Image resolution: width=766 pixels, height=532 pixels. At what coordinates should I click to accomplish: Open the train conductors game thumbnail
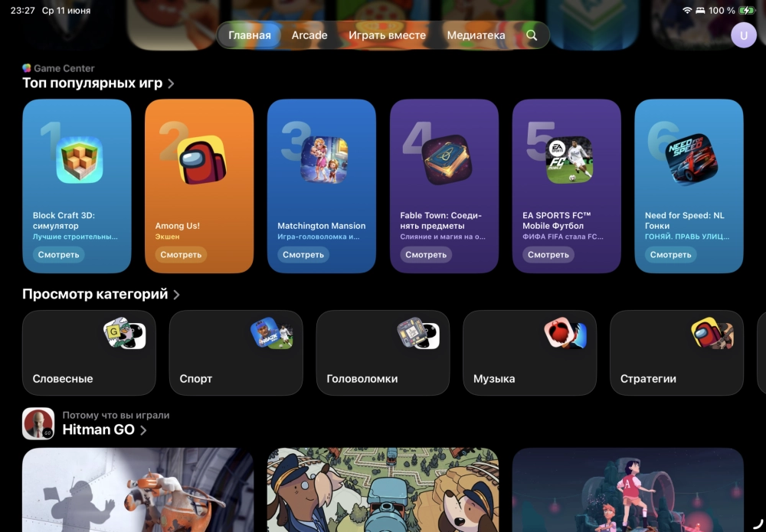pyautogui.click(x=382, y=490)
